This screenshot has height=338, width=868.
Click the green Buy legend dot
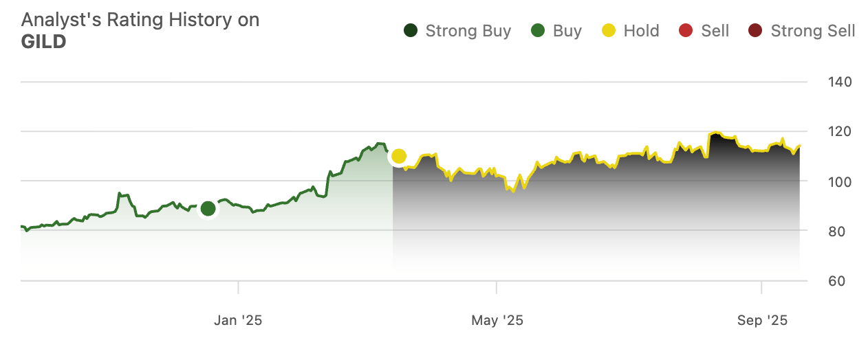(539, 31)
